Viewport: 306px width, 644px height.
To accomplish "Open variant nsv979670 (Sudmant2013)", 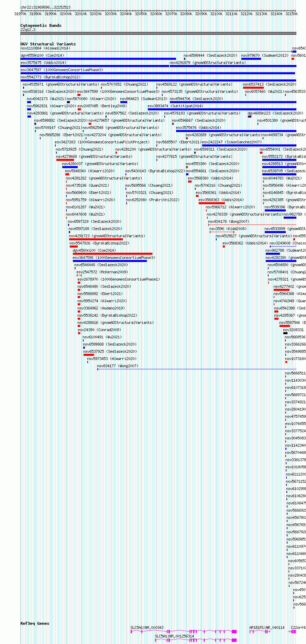I will tap(265, 55).
